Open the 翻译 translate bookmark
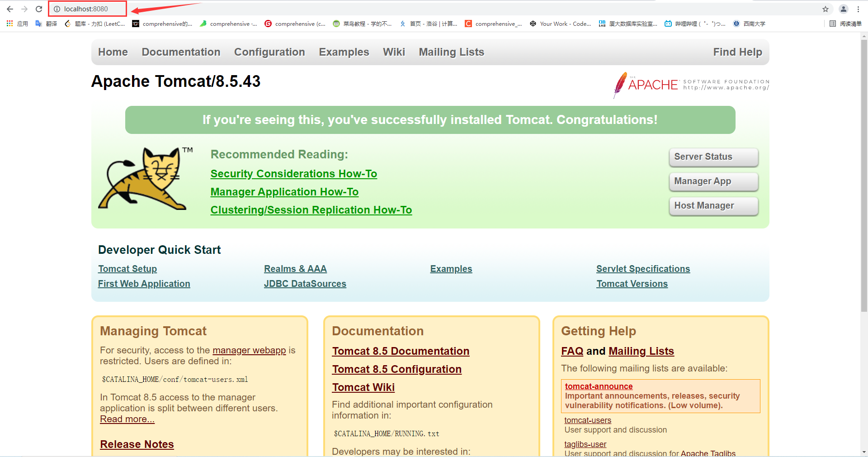Viewport: 868px width, 457px height. point(46,24)
